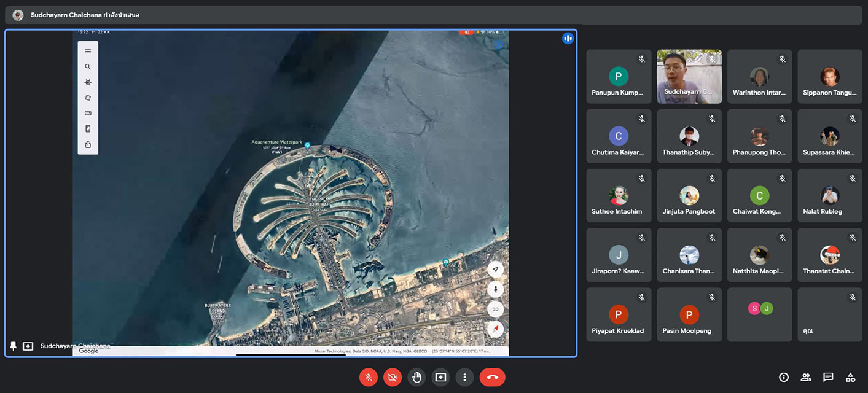868x393 pixels.
Task: Click the map coordinates readout text
Action: tap(460, 351)
